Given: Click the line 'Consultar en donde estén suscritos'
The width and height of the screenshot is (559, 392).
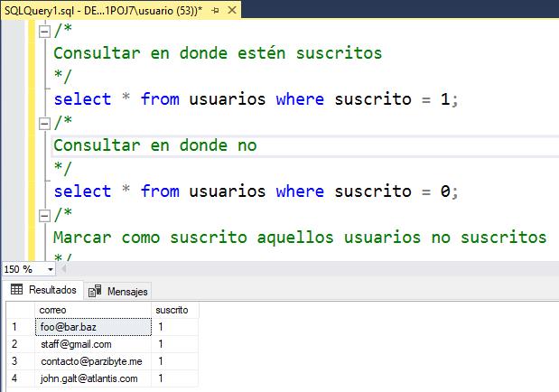Looking at the screenshot, I should point(218,53).
